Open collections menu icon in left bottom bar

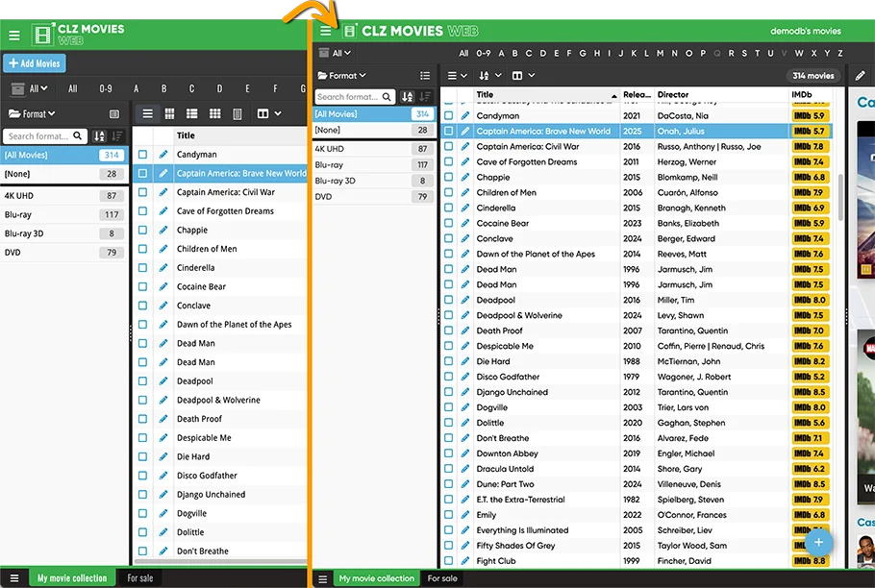(14, 578)
